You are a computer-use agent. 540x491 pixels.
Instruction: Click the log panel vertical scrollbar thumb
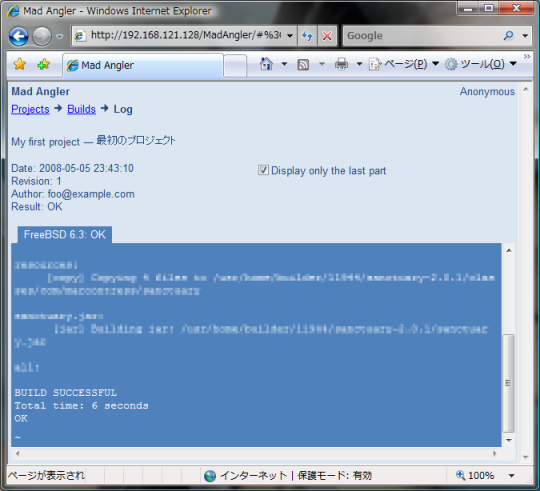(x=508, y=383)
